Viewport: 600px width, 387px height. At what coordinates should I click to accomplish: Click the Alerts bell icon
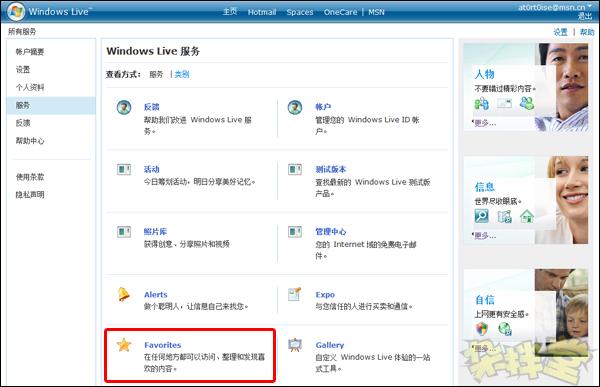124,294
